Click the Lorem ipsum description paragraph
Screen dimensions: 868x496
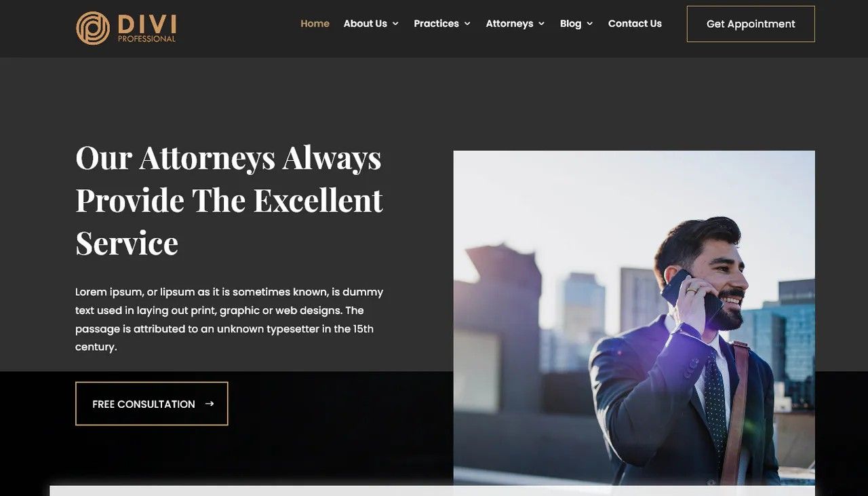point(229,320)
